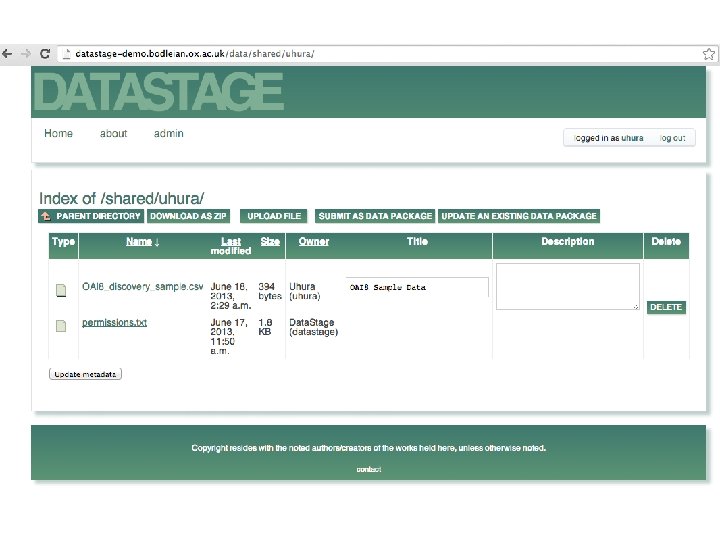Screen dimensions: 720x540
Task: Click the '394 bytes' size cell
Action: pyautogui.click(x=270, y=291)
